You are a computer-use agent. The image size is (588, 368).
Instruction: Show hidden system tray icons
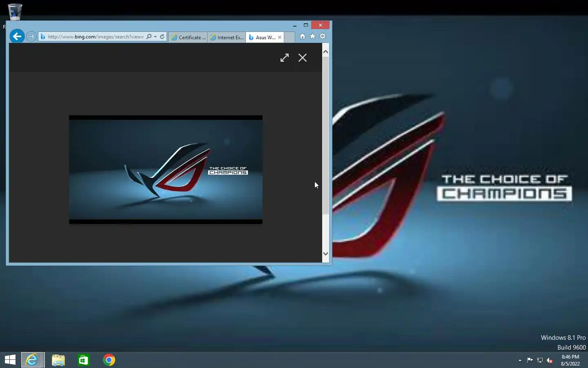pyautogui.click(x=520, y=360)
